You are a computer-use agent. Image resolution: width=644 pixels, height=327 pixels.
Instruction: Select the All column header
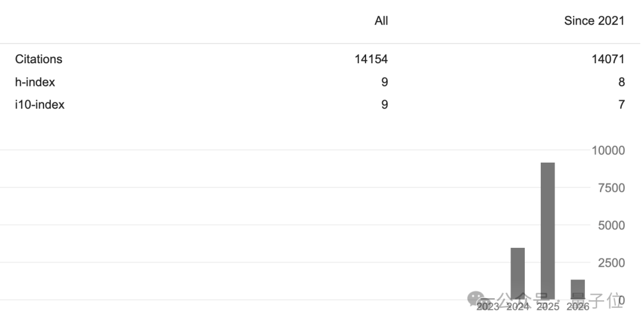click(x=381, y=21)
